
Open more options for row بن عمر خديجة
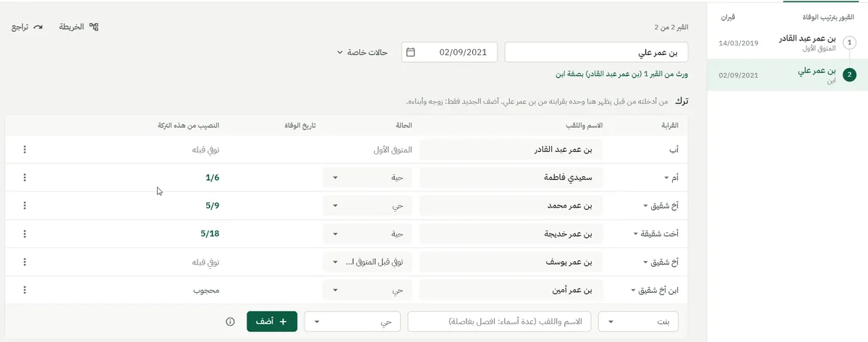(x=25, y=234)
